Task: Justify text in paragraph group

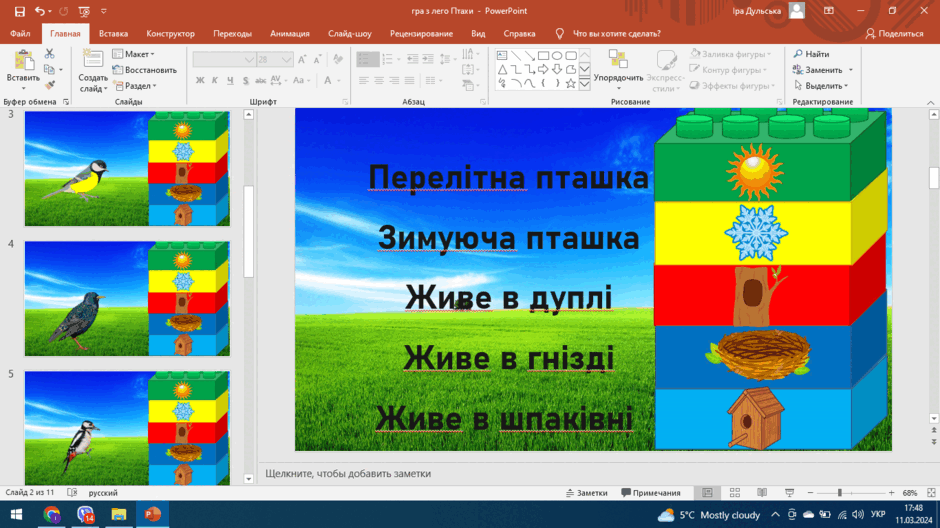Action: (409, 80)
